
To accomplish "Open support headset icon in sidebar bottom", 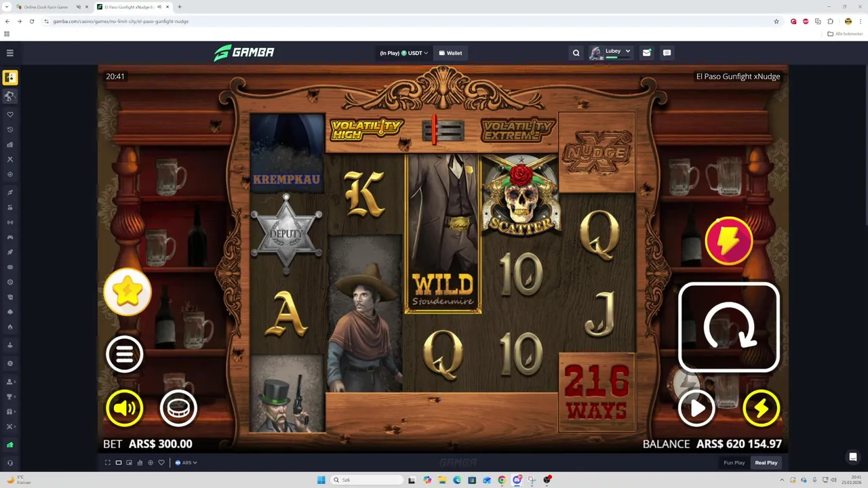I will 9,463.
